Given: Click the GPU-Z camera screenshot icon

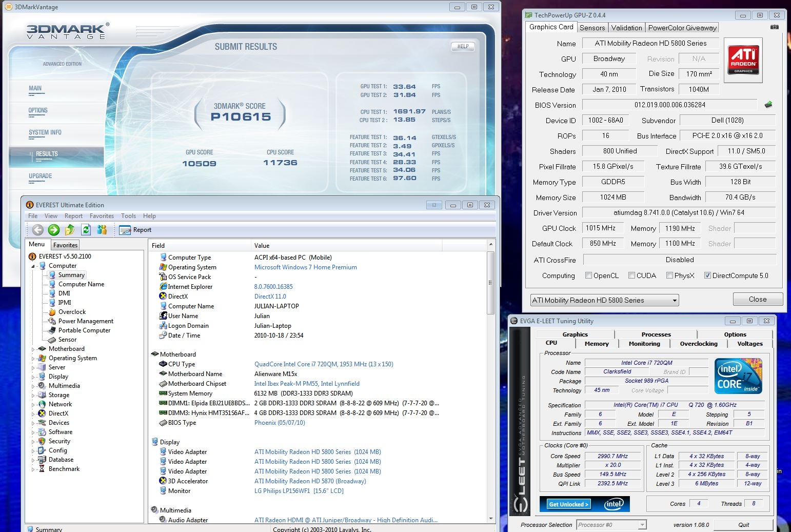Looking at the screenshot, I should pos(775,27).
